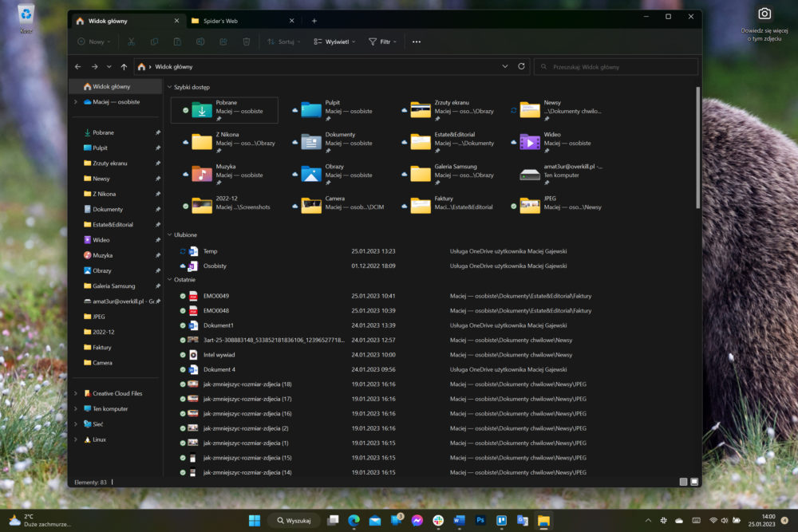The width and height of the screenshot is (798, 532).
Task: Close the Spider's Web tab
Action: (291, 21)
